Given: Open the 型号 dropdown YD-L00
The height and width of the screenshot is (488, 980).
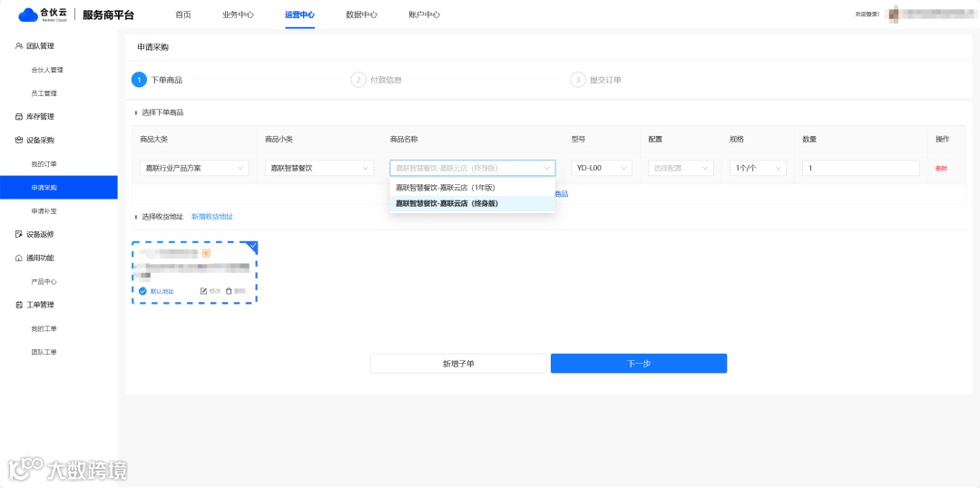Looking at the screenshot, I should click(602, 168).
